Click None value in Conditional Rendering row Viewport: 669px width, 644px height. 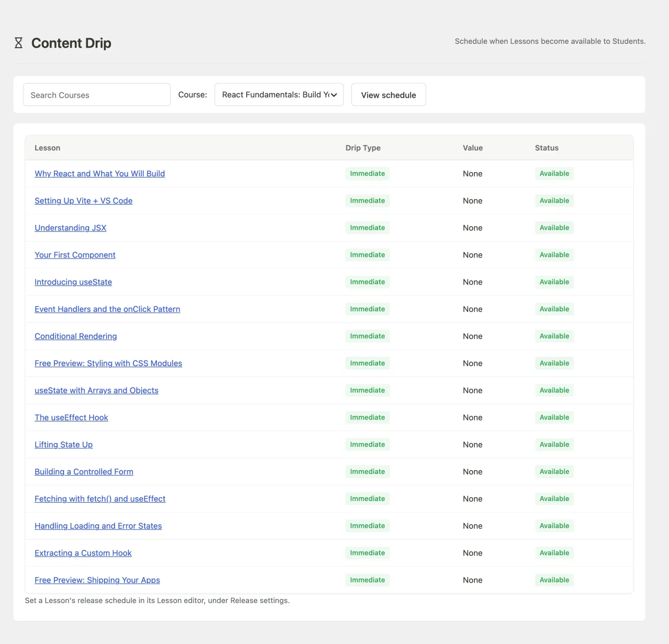(472, 336)
